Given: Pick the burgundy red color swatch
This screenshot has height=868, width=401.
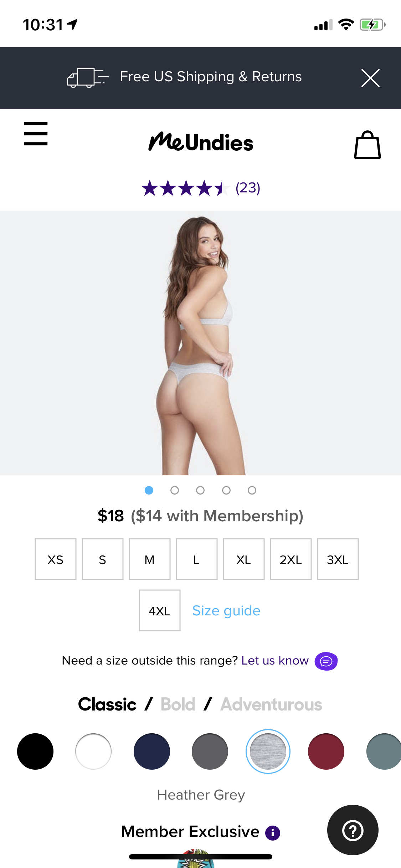Looking at the screenshot, I should 326,751.
